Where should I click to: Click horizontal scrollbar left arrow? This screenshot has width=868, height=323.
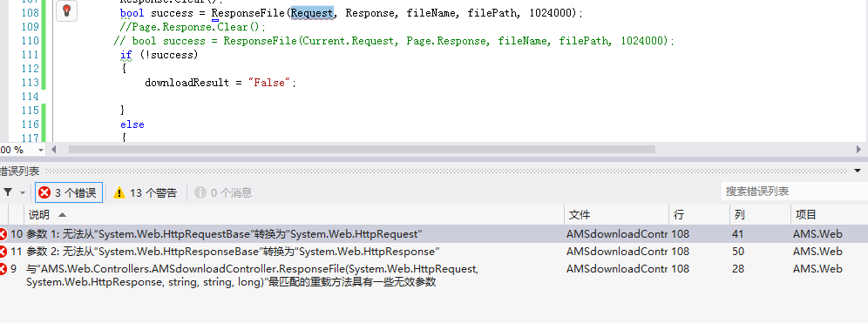tap(54, 150)
